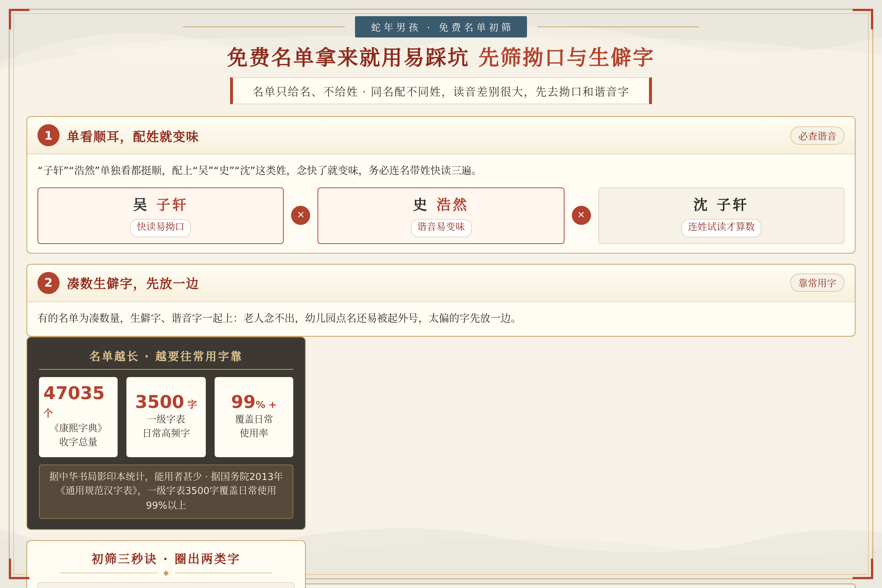Click the 谐音易变味 label

441,227
